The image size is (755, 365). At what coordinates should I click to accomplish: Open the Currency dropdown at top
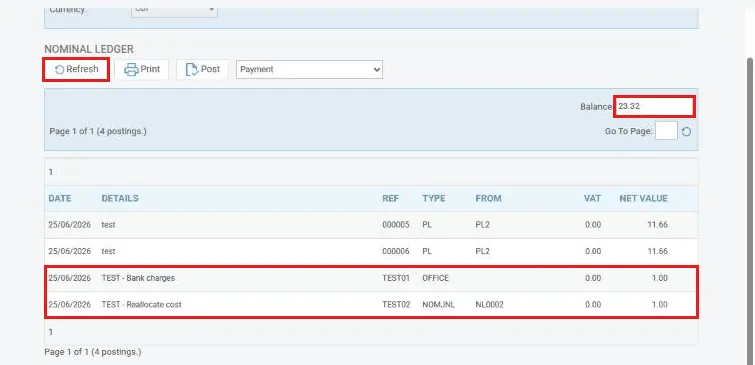[174, 11]
